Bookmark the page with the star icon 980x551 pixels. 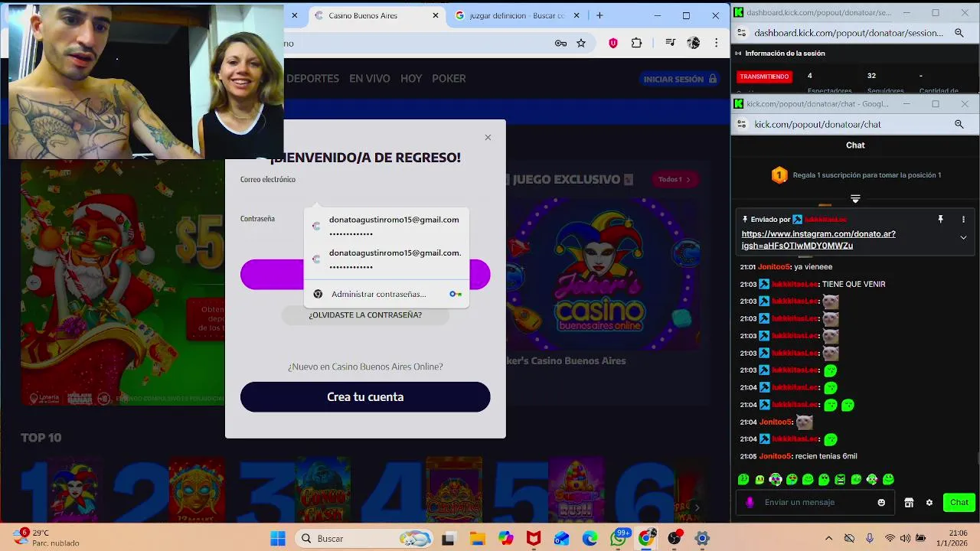pyautogui.click(x=581, y=44)
